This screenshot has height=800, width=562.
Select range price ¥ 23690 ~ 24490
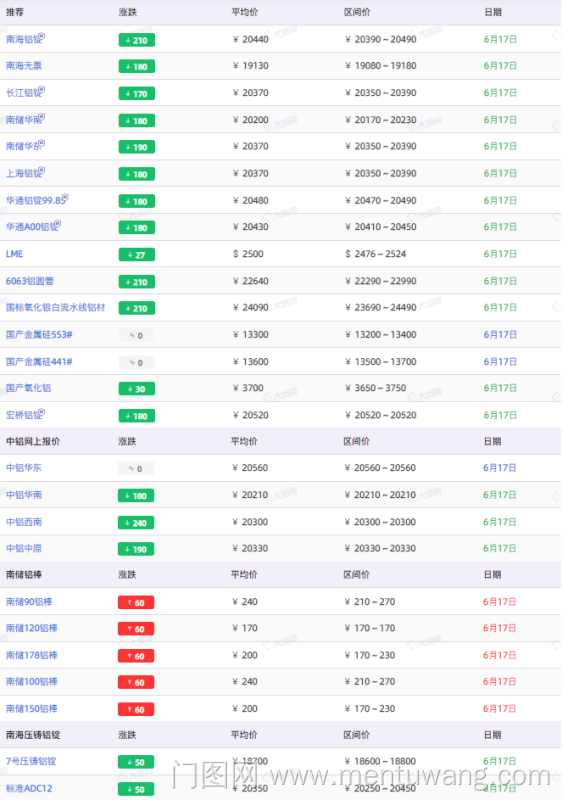coord(380,308)
